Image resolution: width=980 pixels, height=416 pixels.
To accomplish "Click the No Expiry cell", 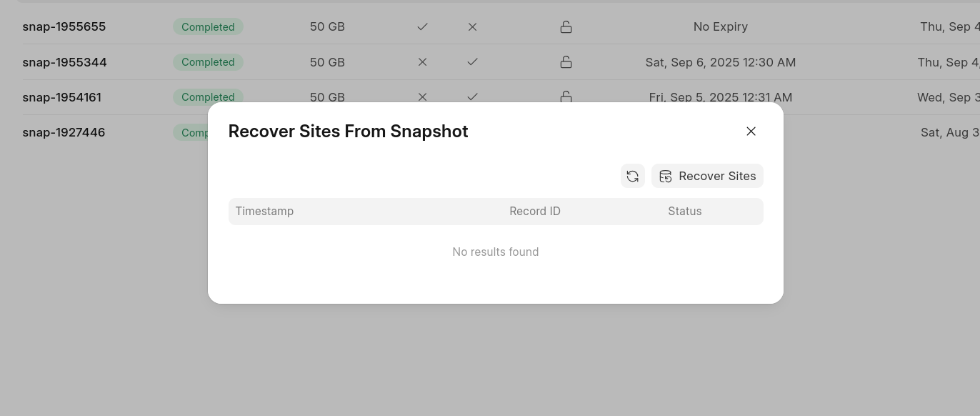I will tap(721, 27).
